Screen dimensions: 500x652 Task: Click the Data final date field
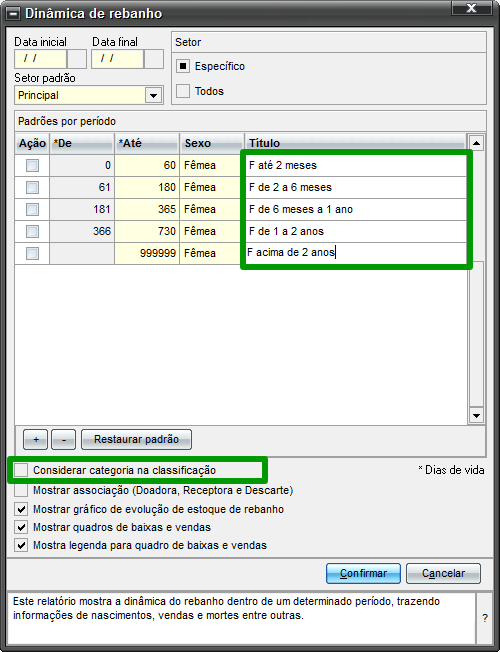(117, 59)
